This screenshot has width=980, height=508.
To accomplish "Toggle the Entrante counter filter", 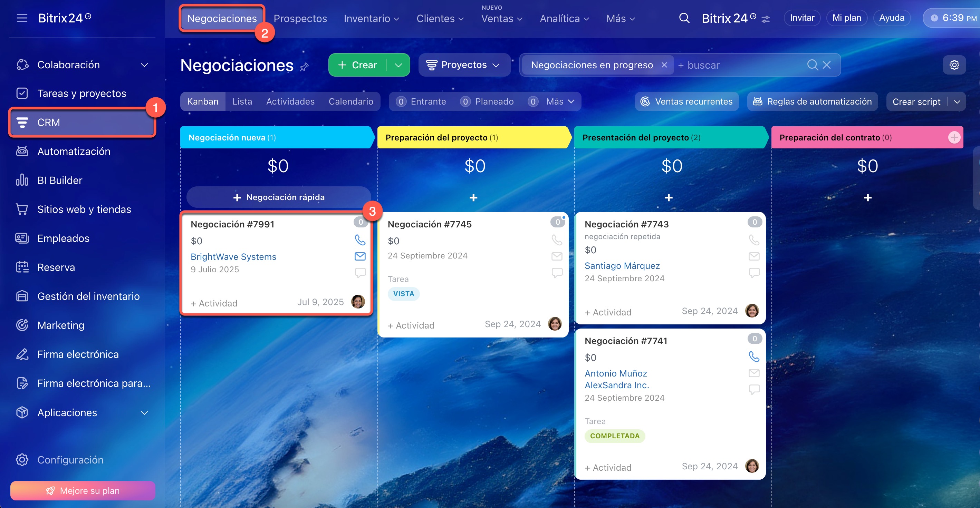I will pos(421,101).
